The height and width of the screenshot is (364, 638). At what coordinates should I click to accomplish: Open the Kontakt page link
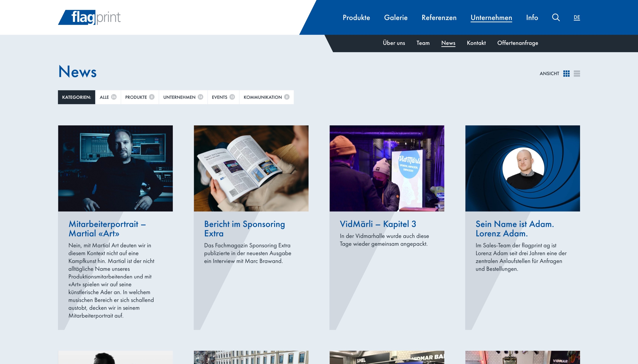coord(476,43)
